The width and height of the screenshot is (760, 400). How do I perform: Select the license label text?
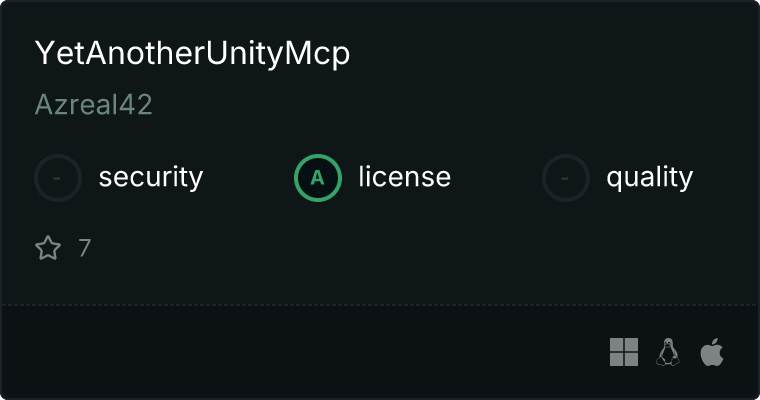tap(405, 176)
